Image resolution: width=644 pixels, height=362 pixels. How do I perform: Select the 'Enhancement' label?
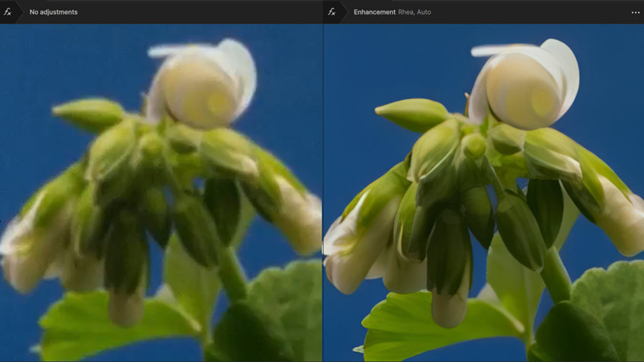click(374, 12)
